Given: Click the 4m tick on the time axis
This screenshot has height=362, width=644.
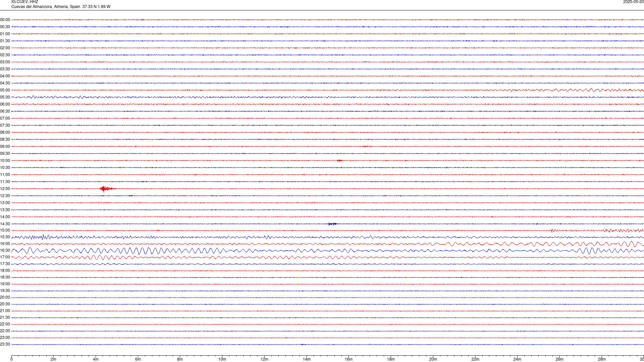Looking at the screenshot, I should click(96, 359).
